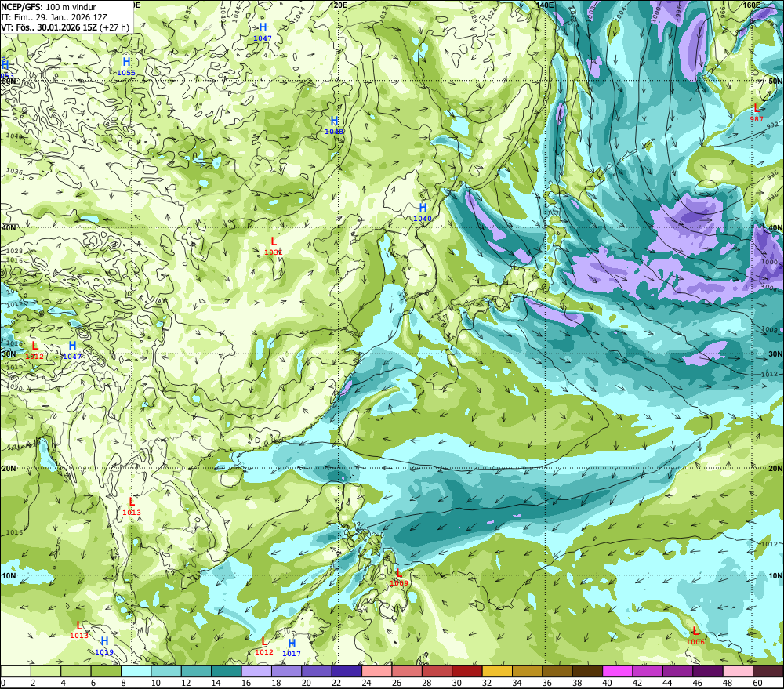
Task: Click the 140E longitude label
Action: pyautogui.click(x=545, y=5)
